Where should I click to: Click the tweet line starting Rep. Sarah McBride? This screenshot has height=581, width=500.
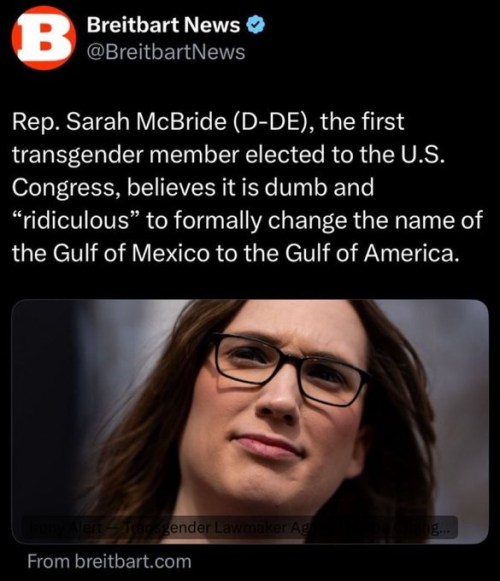tap(208, 122)
